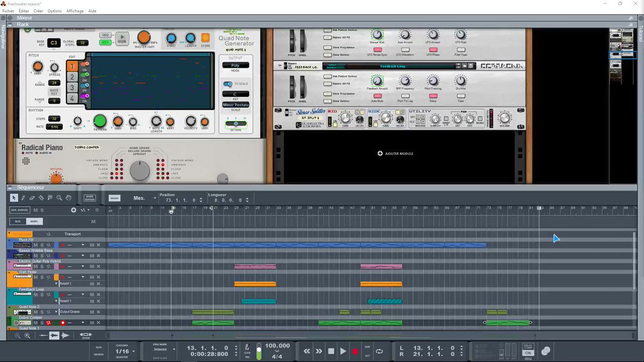The image size is (644, 362).
Task: Click the RUN play button on Quad Note Generator
Action: 122,38
